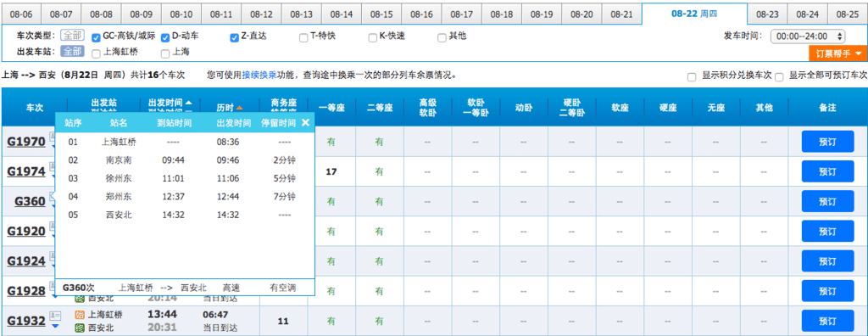The width and height of the screenshot is (868, 336).
Task: Click the orange start-station icon beside 上海虹桥 in G1932 row
Action: (79, 315)
